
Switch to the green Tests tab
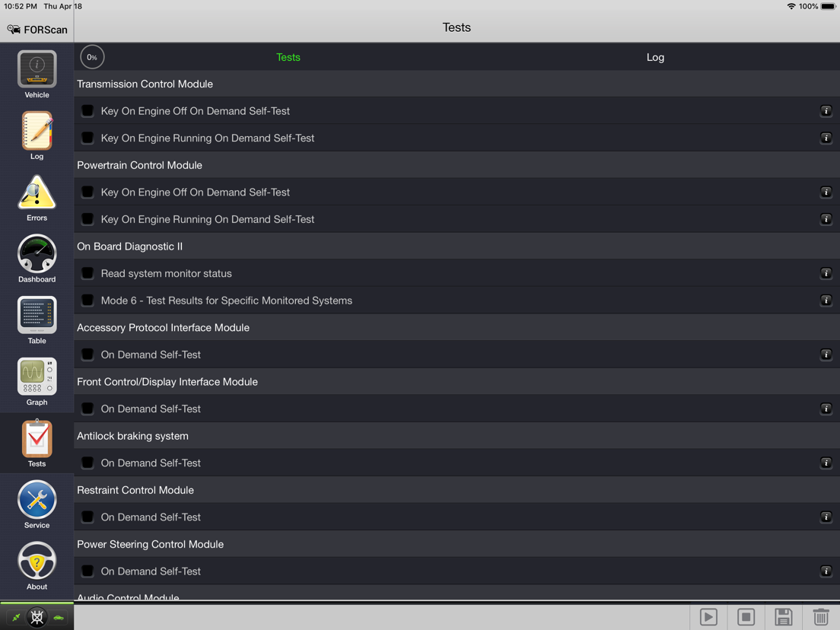click(x=288, y=57)
